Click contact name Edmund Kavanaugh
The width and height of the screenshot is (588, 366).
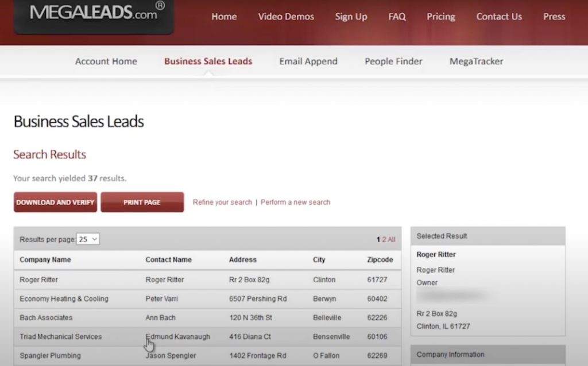click(178, 336)
